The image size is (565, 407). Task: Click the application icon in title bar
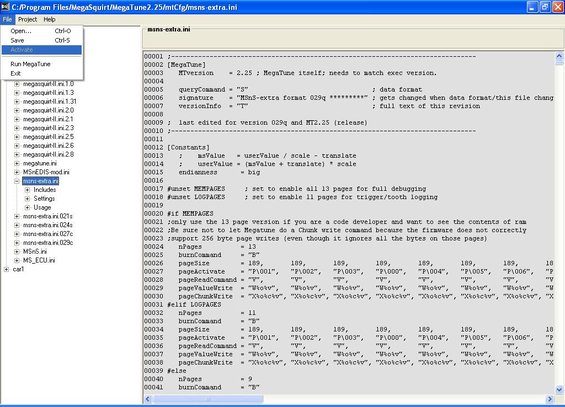point(5,7)
